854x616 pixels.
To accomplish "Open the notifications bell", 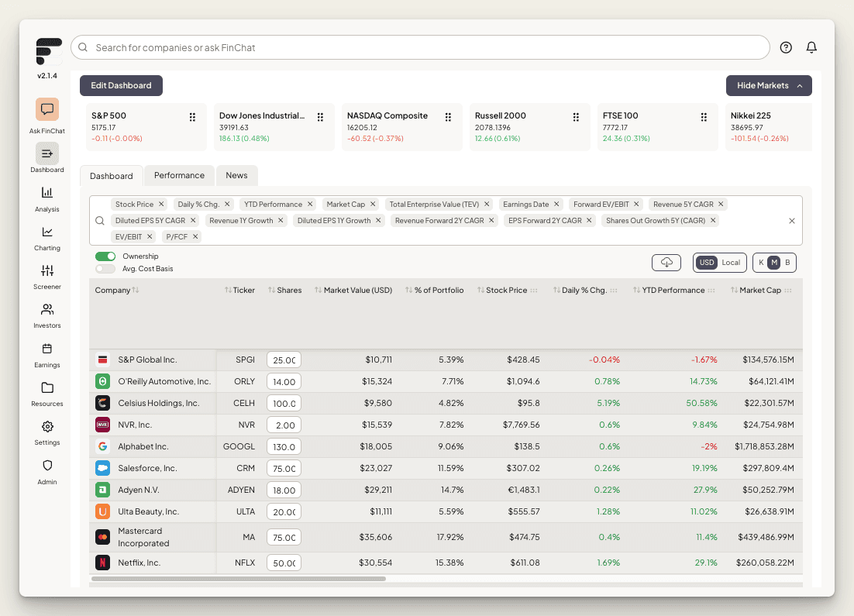I will click(811, 47).
